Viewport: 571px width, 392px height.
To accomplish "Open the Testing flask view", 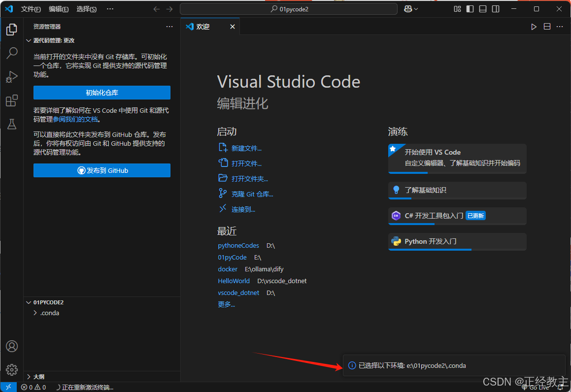I will pos(12,124).
